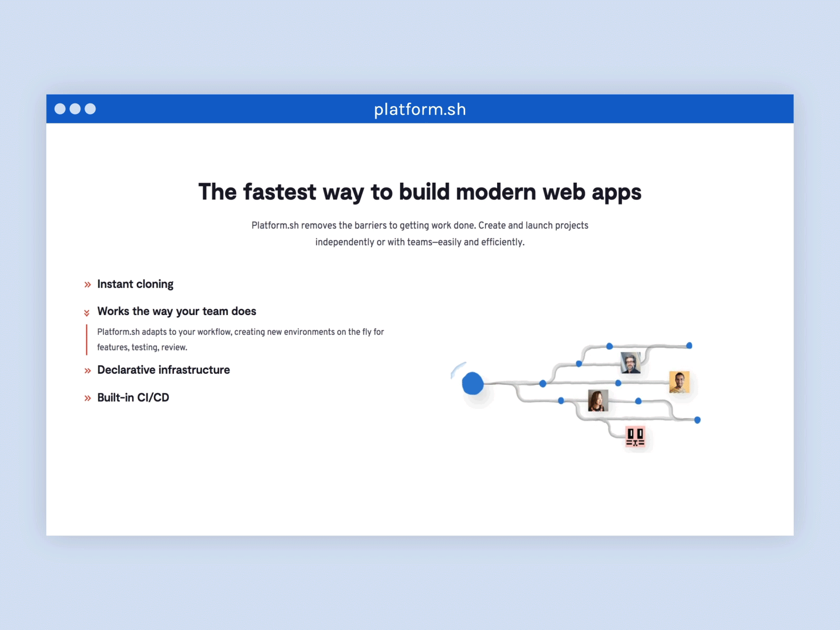Click the rightmost window control dot

[91, 109]
